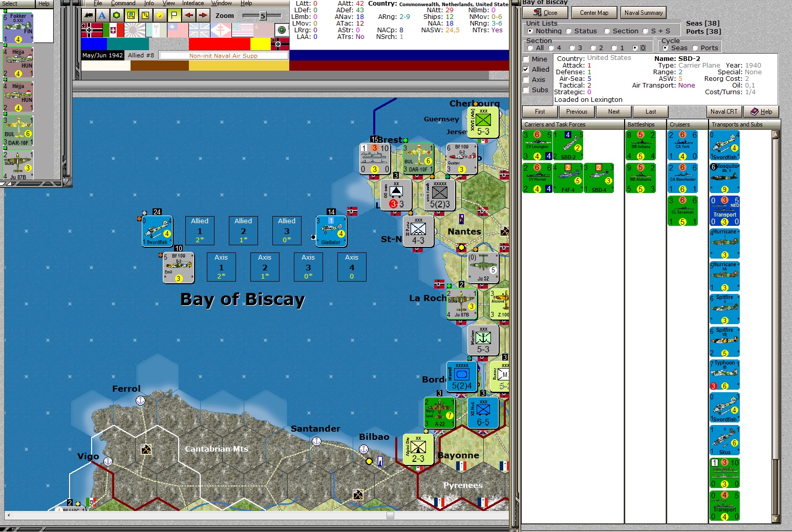Click the white flag toolbar icon
Screen dimensions: 792x532
tap(174, 15)
